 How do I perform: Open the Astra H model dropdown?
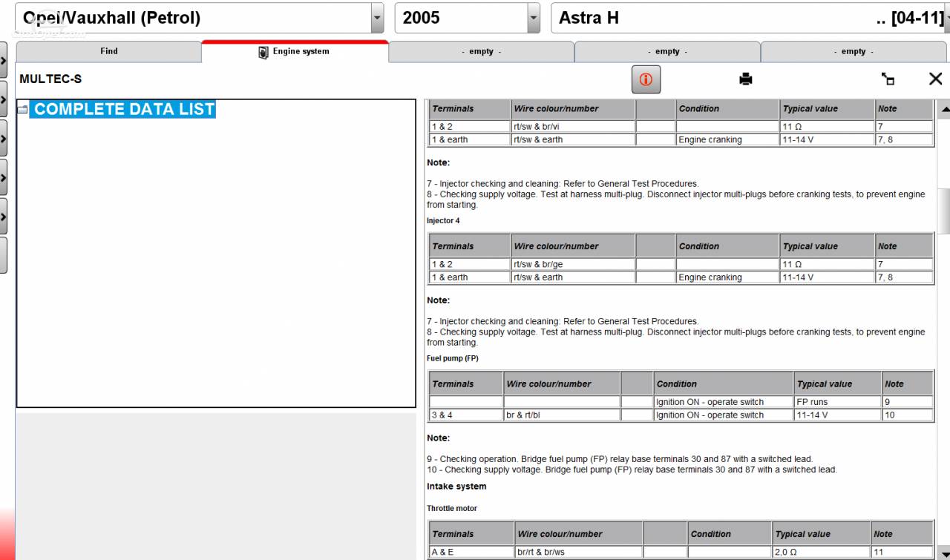pyautogui.click(x=946, y=18)
